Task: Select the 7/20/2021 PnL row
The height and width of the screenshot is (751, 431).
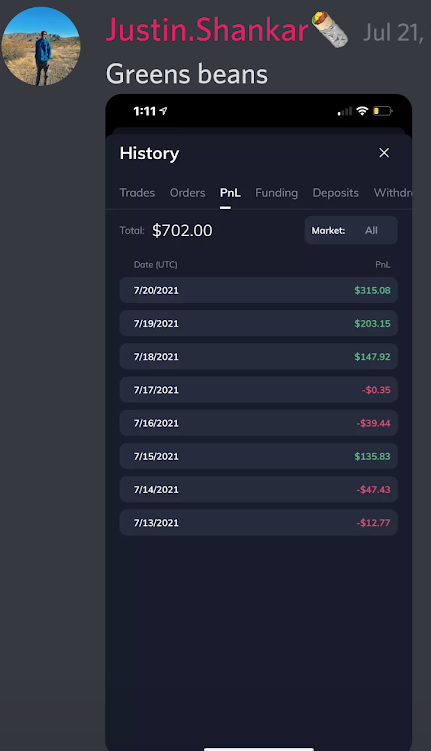Action: [259, 290]
